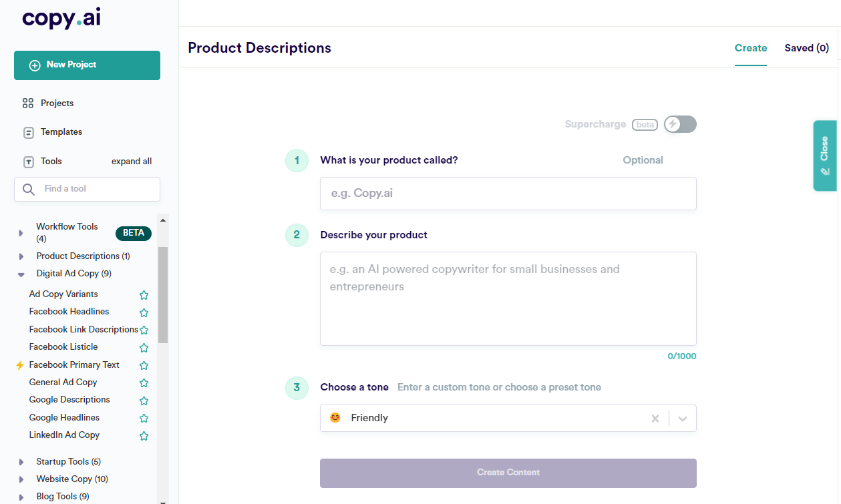Screen dimensions: 841x504
Task: Click the Projects grid icon
Action: click(x=28, y=103)
